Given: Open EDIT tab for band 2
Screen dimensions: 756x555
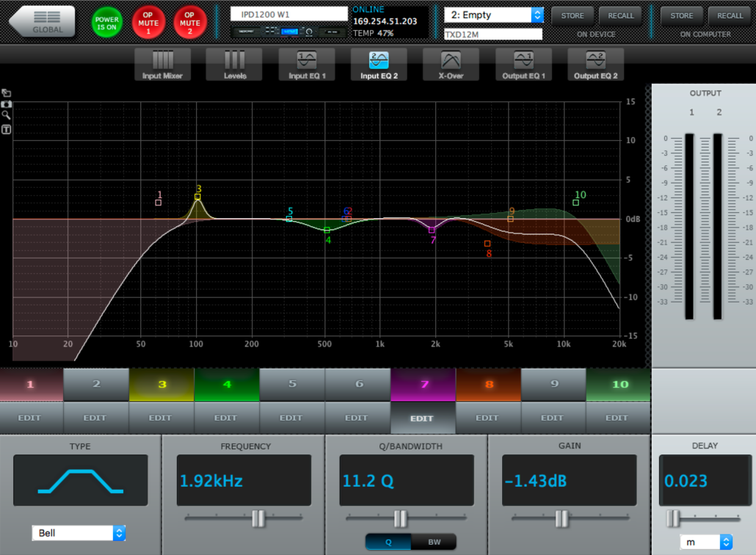Looking at the screenshot, I should pos(96,418).
